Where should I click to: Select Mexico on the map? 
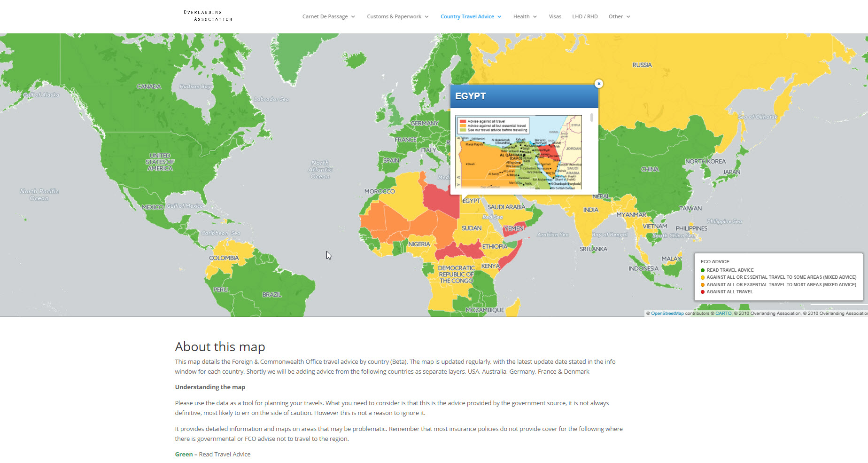153,207
